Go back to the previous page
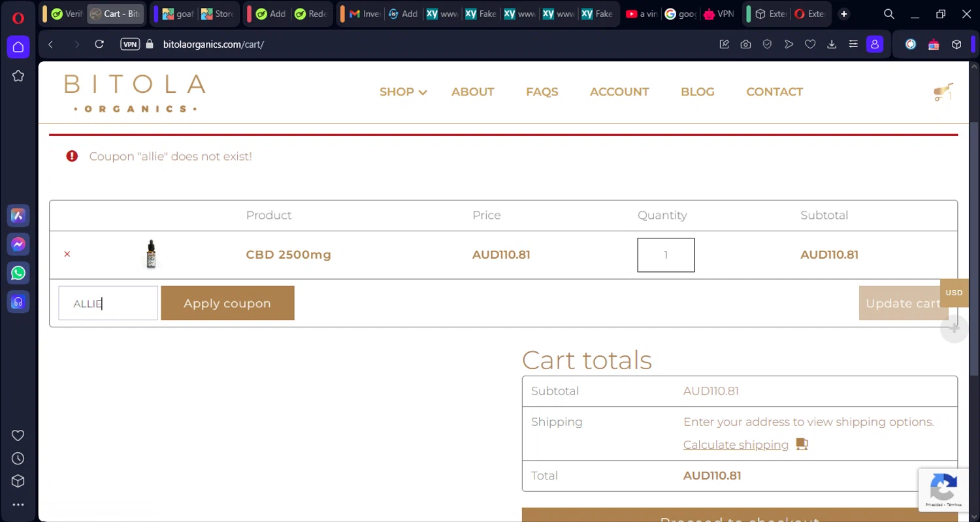This screenshot has height=522, width=980. click(x=50, y=44)
